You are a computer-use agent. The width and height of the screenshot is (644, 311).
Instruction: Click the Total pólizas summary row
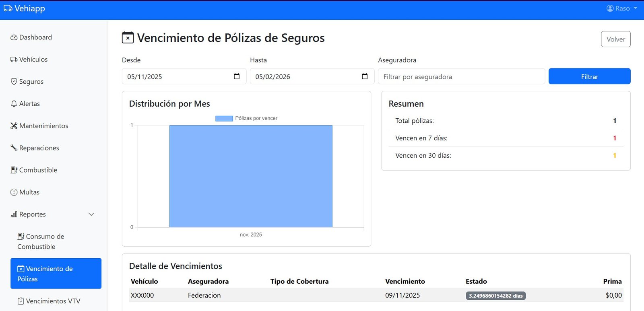pos(506,121)
